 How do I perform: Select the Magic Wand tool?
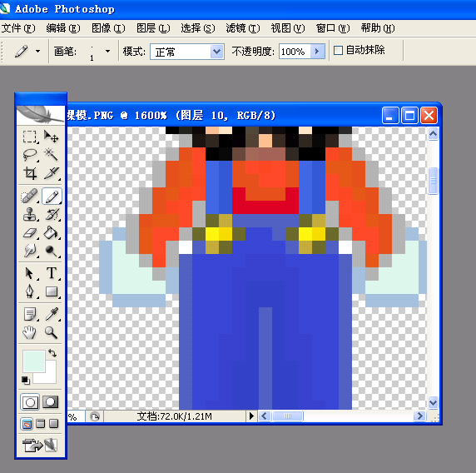point(51,155)
